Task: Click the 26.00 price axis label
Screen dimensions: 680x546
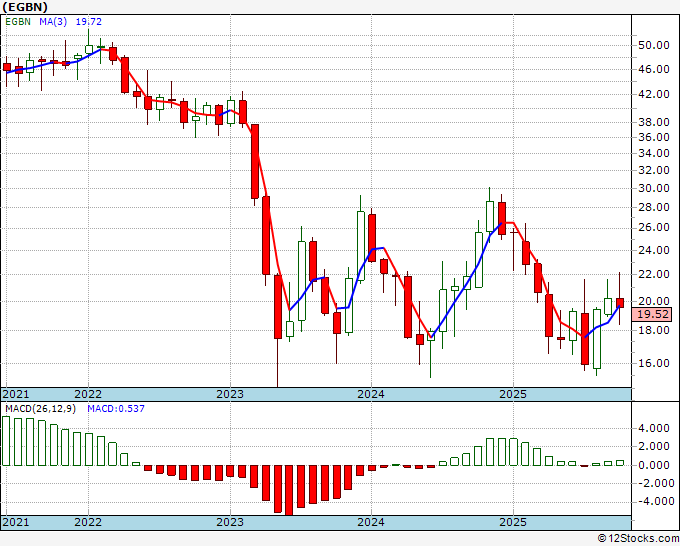Action: pos(654,227)
